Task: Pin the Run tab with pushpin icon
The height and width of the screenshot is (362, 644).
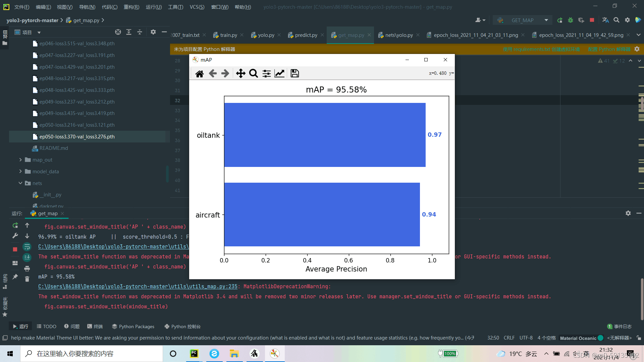Action: tap(15, 277)
